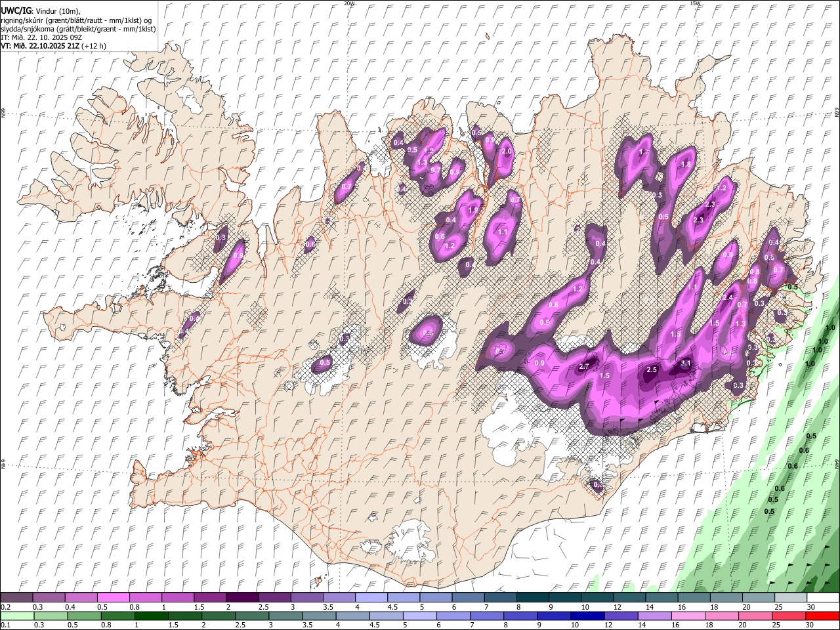Click the upper legend swatch labeled 1.5
The height and width of the screenshot is (630, 840).
pyautogui.click(x=209, y=598)
